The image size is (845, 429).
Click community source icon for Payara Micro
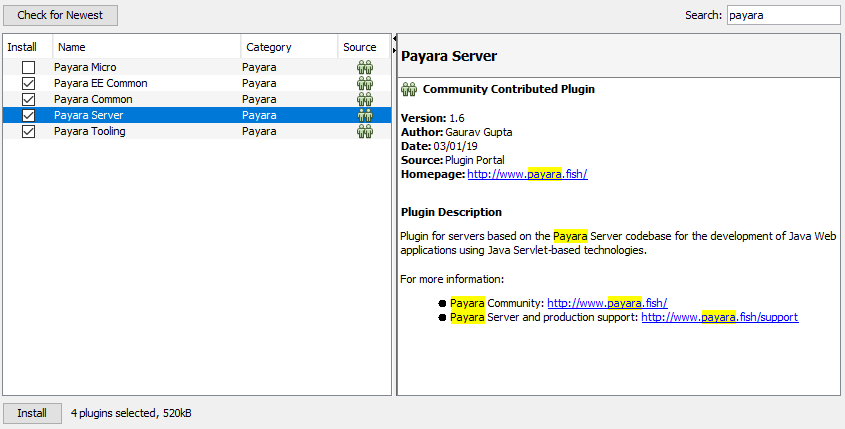(x=365, y=67)
